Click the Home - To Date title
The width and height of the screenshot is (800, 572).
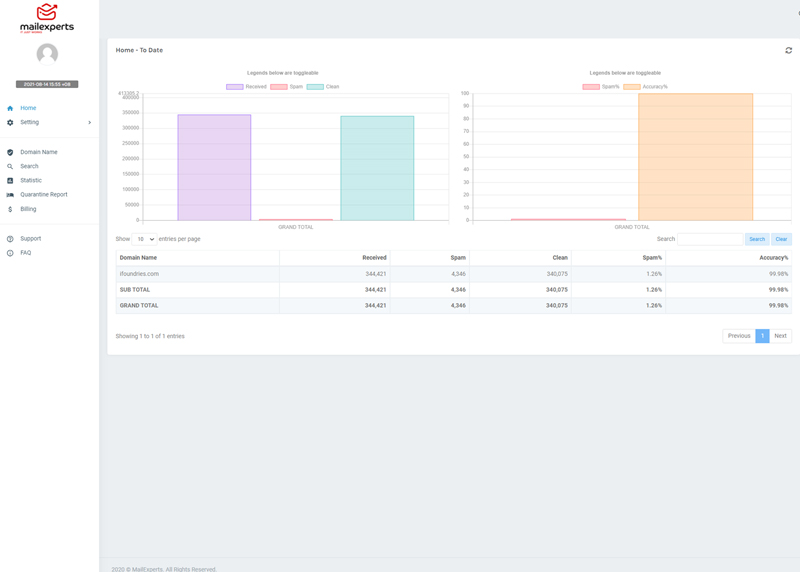tap(139, 50)
